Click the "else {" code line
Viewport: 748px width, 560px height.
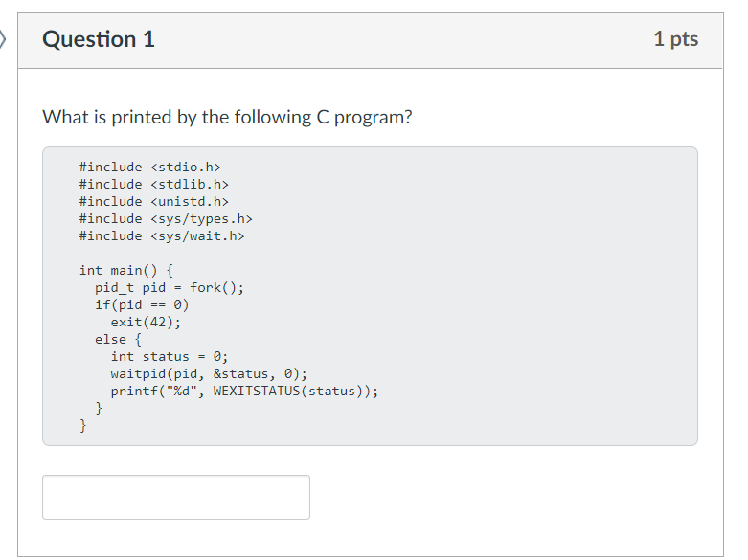pos(118,339)
